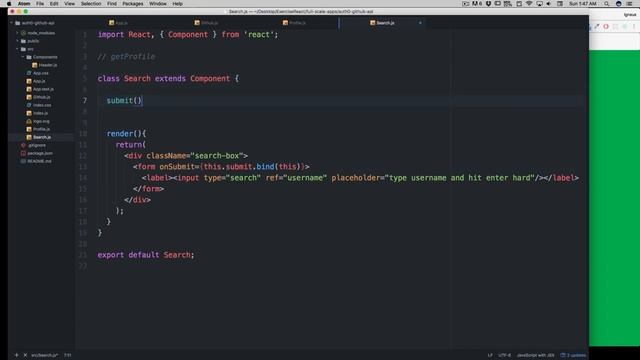Click the X icon in status bar
Viewport: 640px width, 360px height.
(25, 355)
